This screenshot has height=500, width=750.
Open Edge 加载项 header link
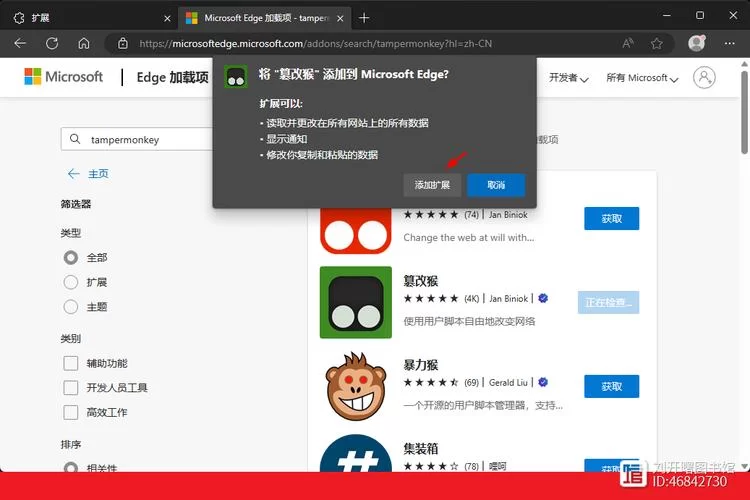pyautogui.click(x=172, y=77)
